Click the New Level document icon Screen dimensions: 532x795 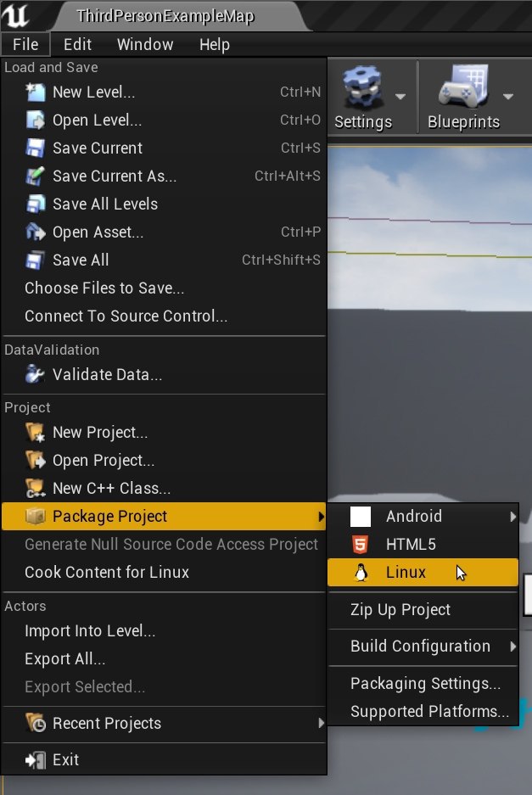36,92
